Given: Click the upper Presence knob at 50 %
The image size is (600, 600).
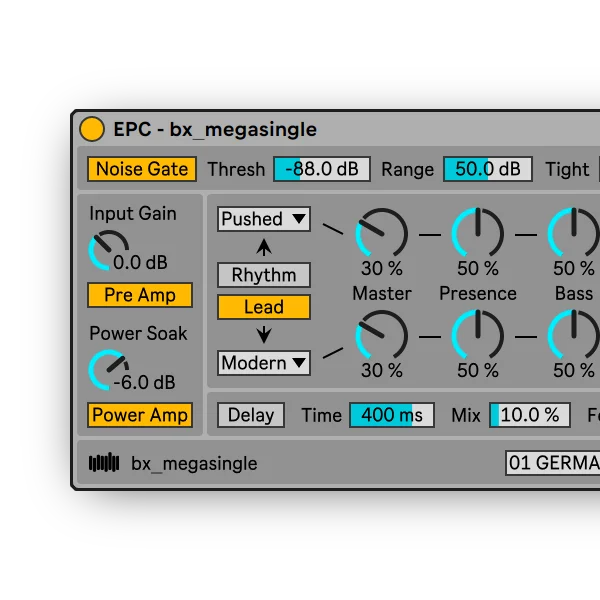Looking at the screenshot, I should 478,233.
